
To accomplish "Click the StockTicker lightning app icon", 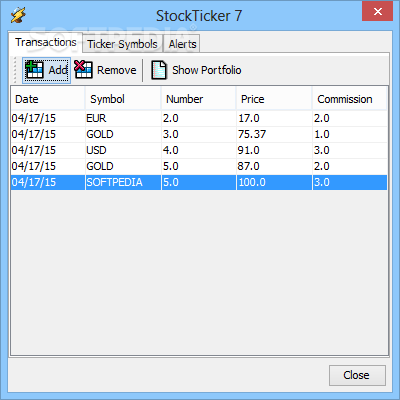I will [18, 16].
